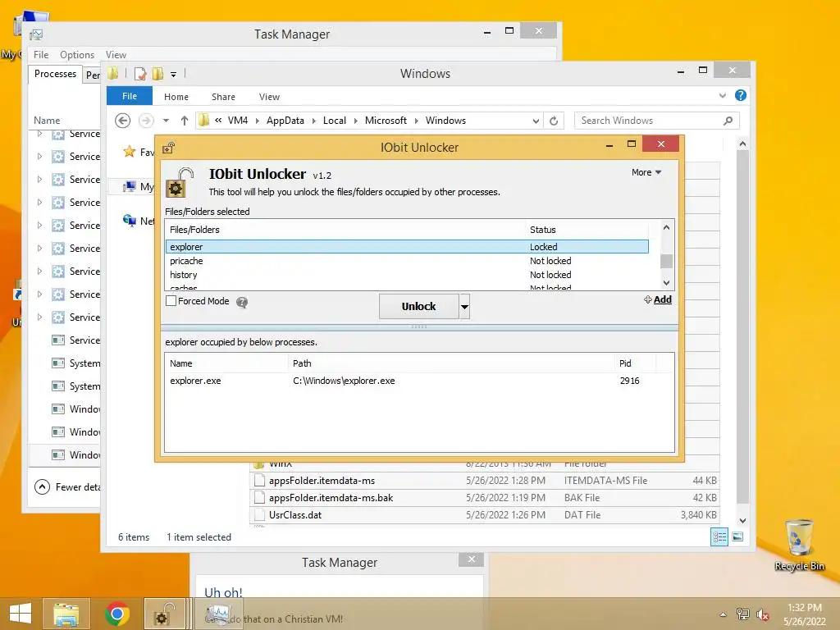This screenshot has height=630, width=840.
Task: Click the Explorer Back navigation arrow
Action: (x=123, y=121)
